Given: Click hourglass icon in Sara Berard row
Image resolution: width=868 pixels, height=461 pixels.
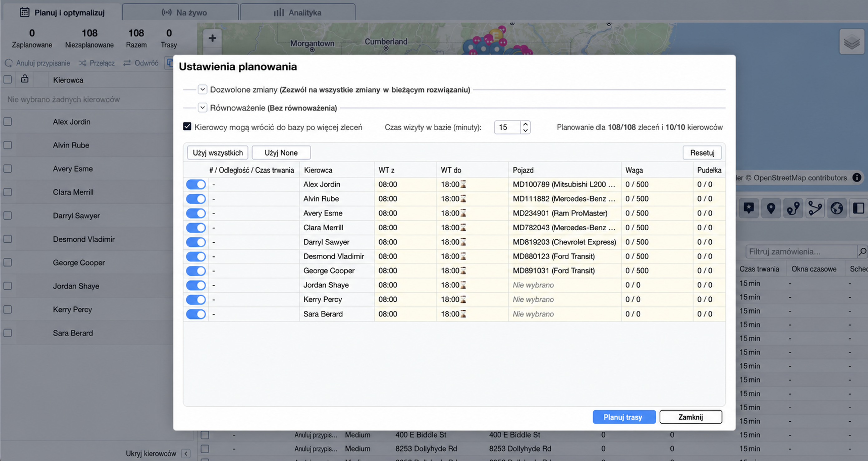Looking at the screenshot, I should [463, 314].
